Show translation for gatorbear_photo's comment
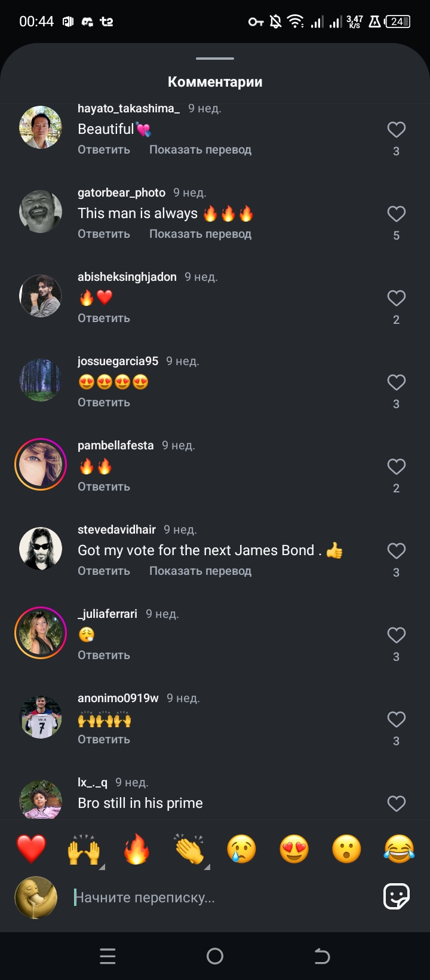The image size is (430, 980). click(x=200, y=234)
